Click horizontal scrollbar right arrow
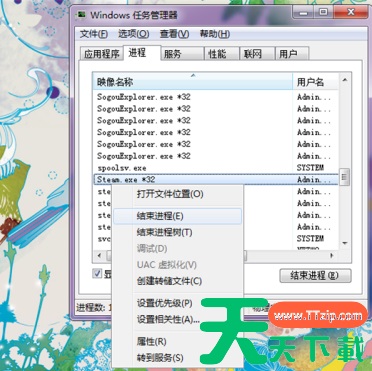 pyautogui.click(x=332, y=256)
